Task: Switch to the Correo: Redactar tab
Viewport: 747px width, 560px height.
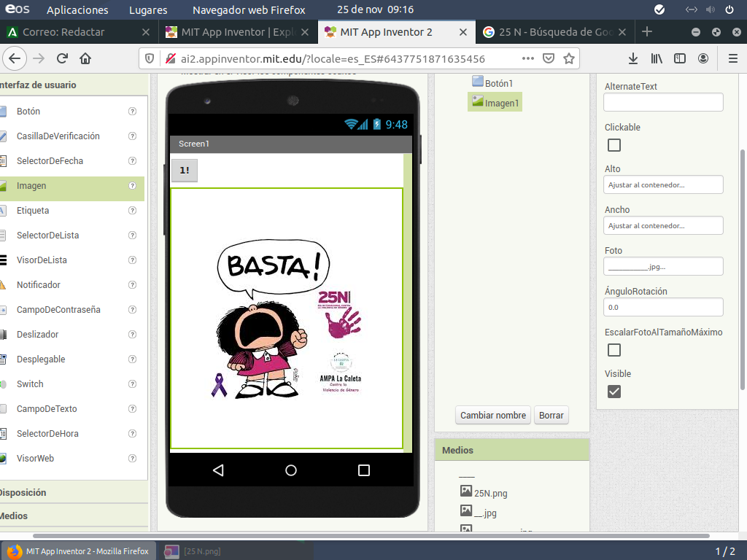Action: (79, 32)
